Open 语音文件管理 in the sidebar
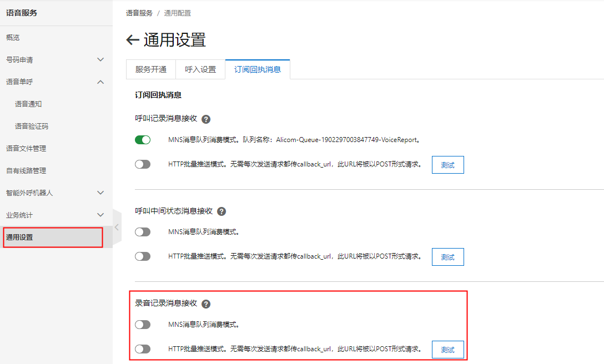This screenshot has width=604, height=364. (26, 149)
